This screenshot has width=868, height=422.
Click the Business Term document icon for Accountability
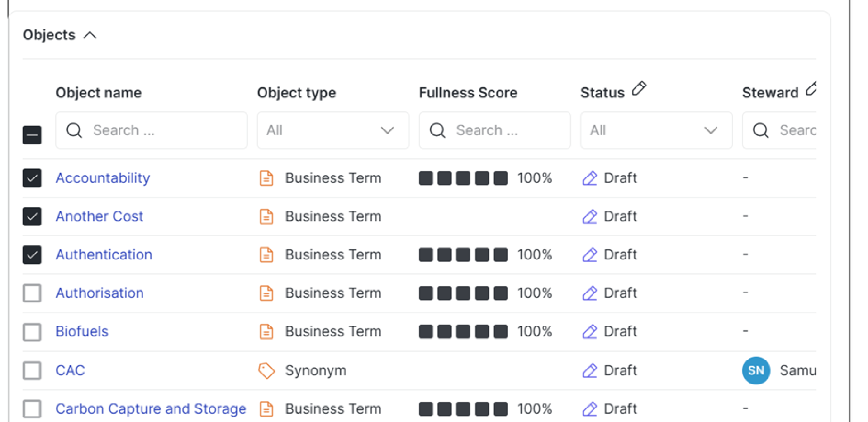pos(266,178)
